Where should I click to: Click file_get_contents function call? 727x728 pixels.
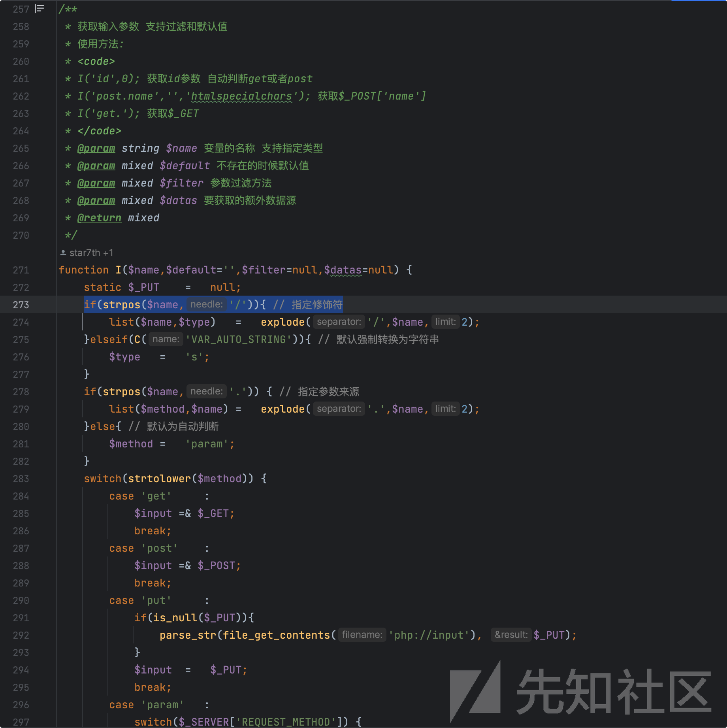point(277,635)
